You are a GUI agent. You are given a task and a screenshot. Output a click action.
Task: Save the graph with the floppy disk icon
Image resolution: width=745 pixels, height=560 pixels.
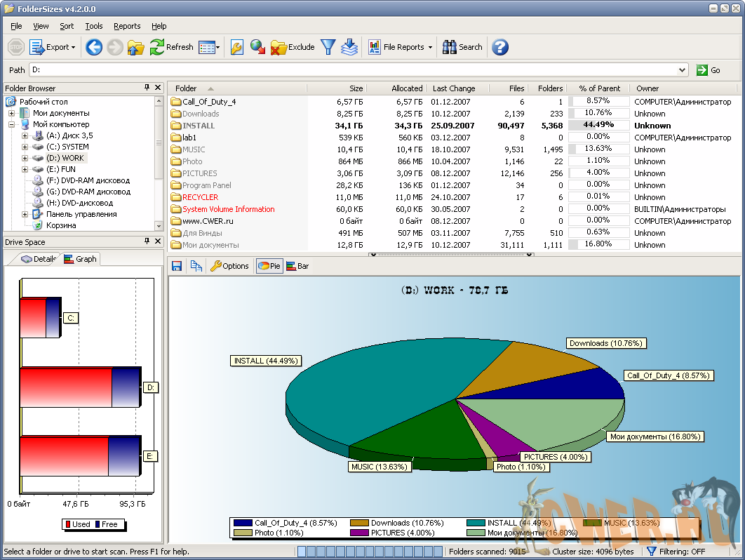tap(177, 266)
